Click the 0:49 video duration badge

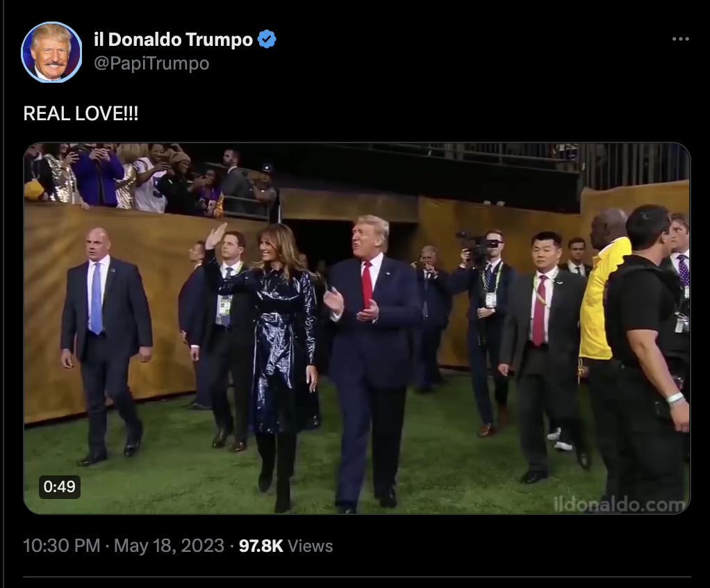pyautogui.click(x=60, y=487)
